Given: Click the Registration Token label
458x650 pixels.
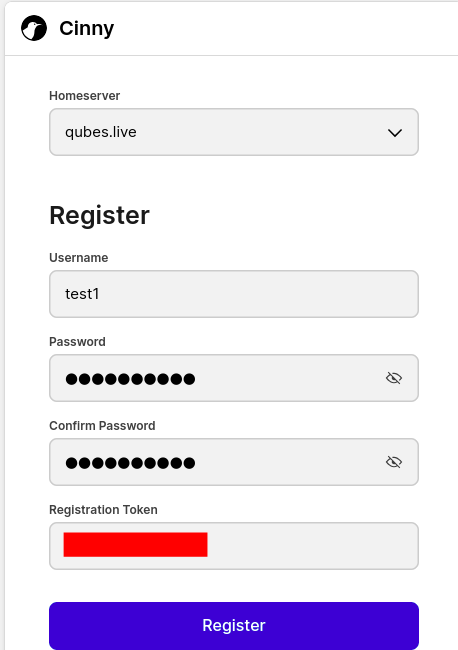Looking at the screenshot, I should tap(103, 510).
